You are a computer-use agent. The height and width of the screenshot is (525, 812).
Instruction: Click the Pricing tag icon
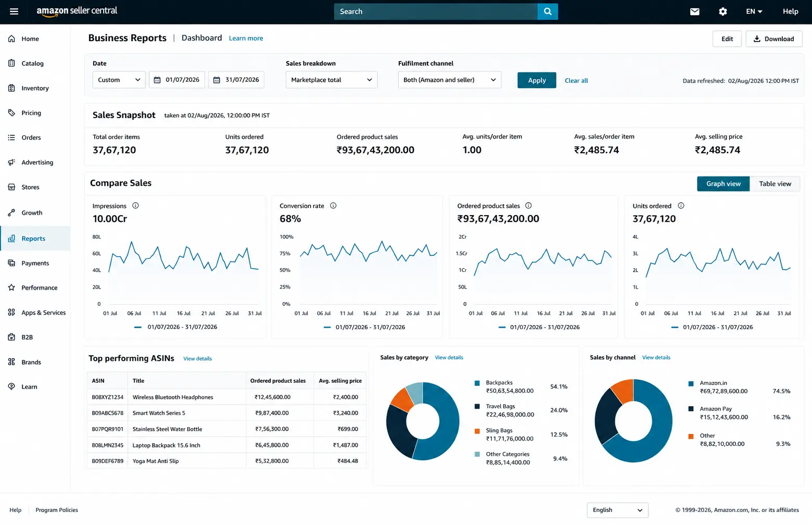pyautogui.click(x=11, y=113)
